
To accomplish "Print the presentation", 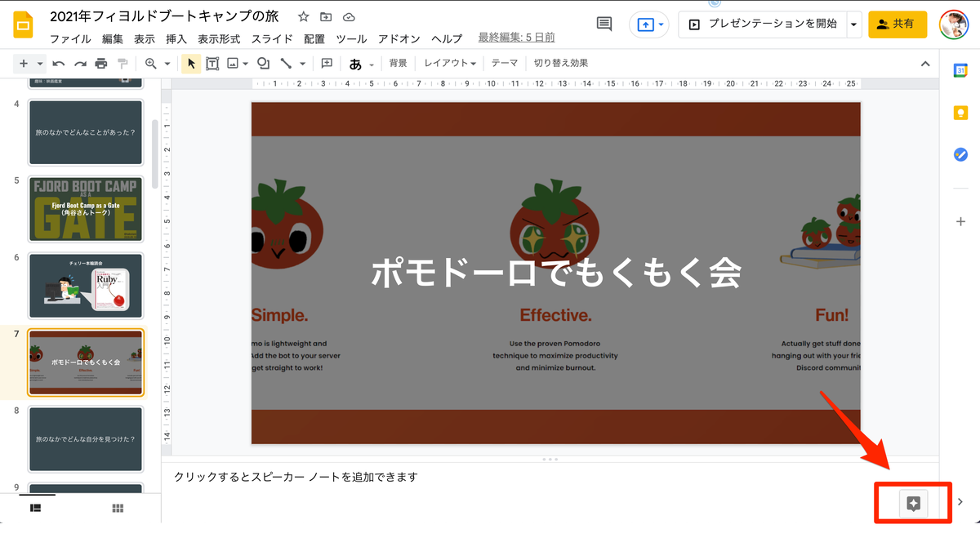I will coord(100,64).
